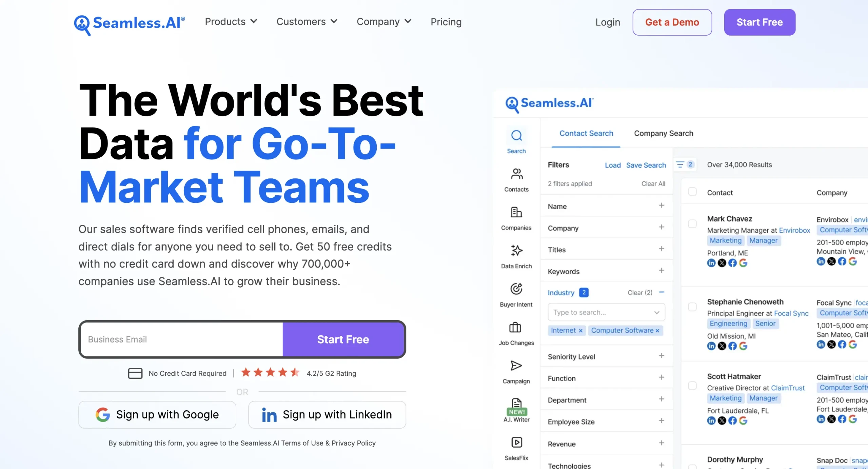Open the SalesFlix sidebar icon
The width and height of the screenshot is (868, 469).
pyautogui.click(x=516, y=449)
